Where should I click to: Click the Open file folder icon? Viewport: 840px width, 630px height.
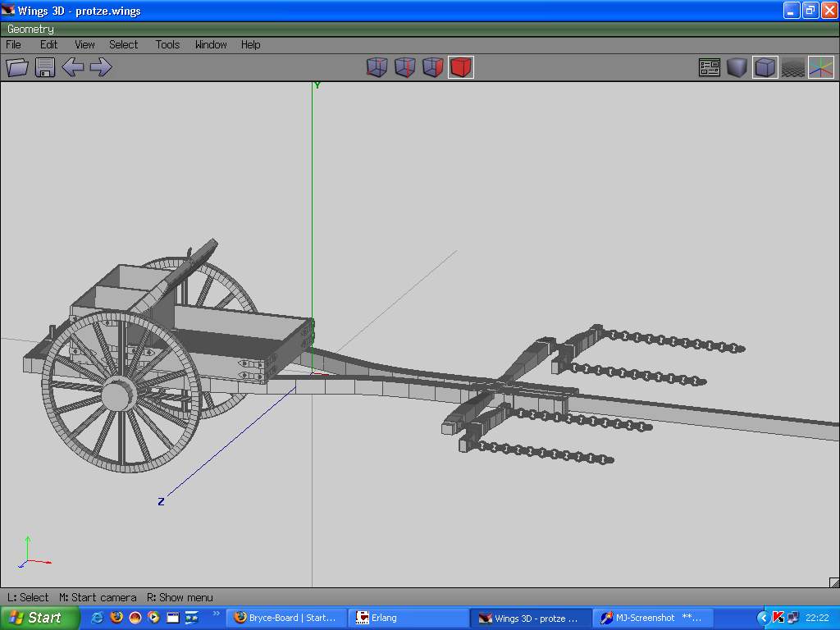pyautogui.click(x=17, y=67)
